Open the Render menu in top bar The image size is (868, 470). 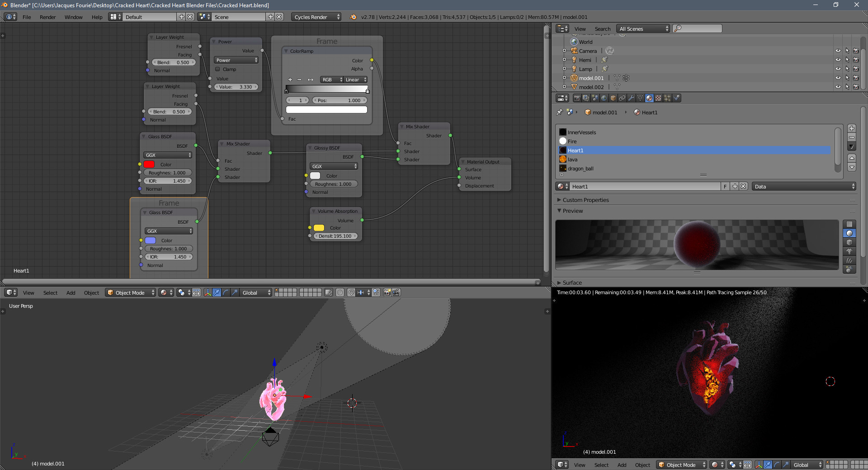47,17
